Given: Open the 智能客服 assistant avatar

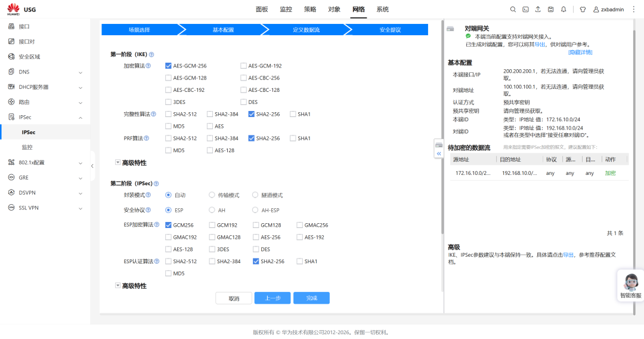Looking at the screenshot, I should click(631, 282).
